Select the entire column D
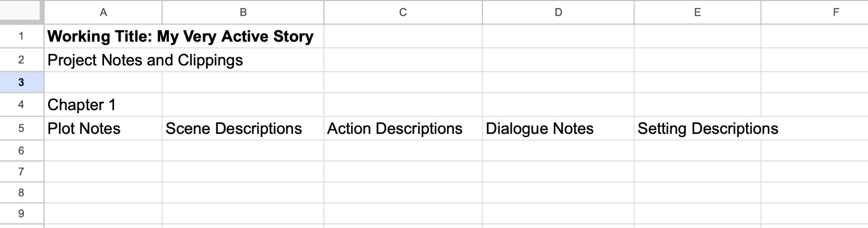The height and width of the screenshot is (228, 868). (558, 12)
